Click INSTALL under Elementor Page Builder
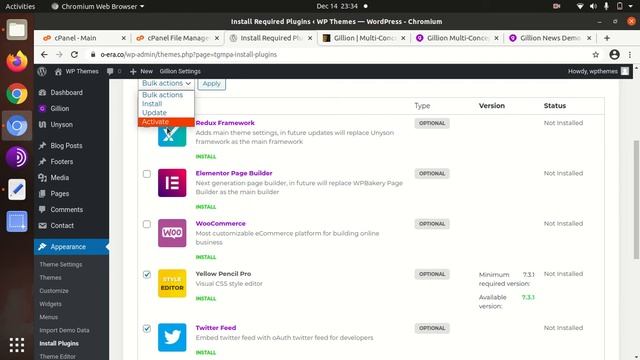Image resolution: width=640 pixels, height=360 pixels. point(206,207)
